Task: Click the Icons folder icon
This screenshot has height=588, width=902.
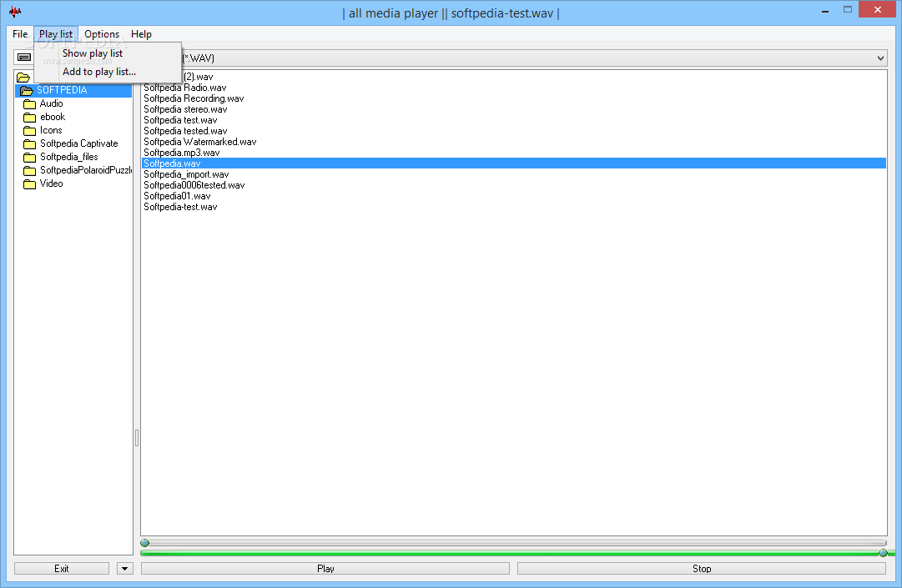Action: coord(29,130)
